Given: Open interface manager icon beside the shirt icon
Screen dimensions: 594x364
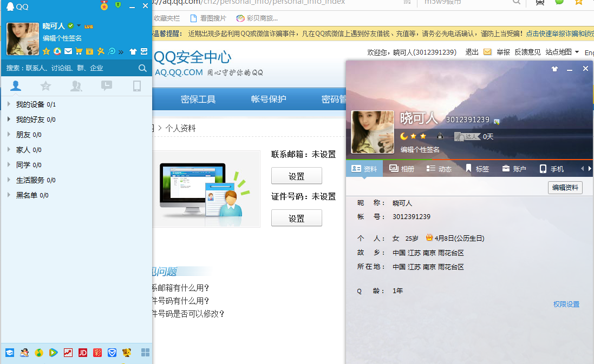Looking at the screenshot, I should tap(144, 51).
